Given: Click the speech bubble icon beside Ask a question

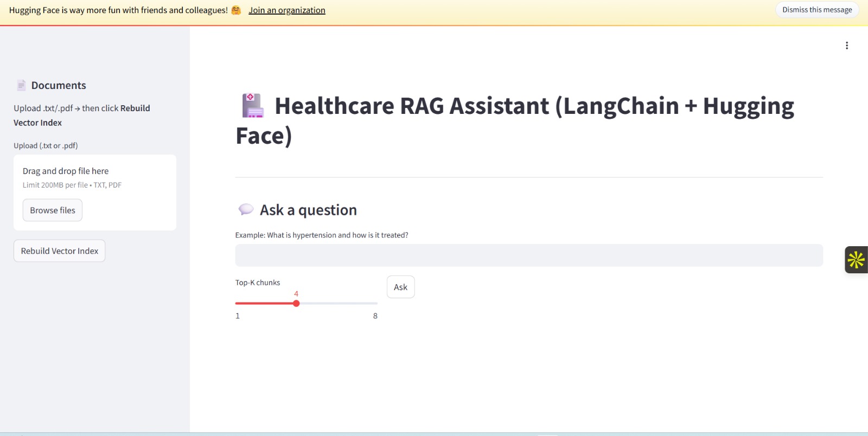Looking at the screenshot, I should pos(246,209).
